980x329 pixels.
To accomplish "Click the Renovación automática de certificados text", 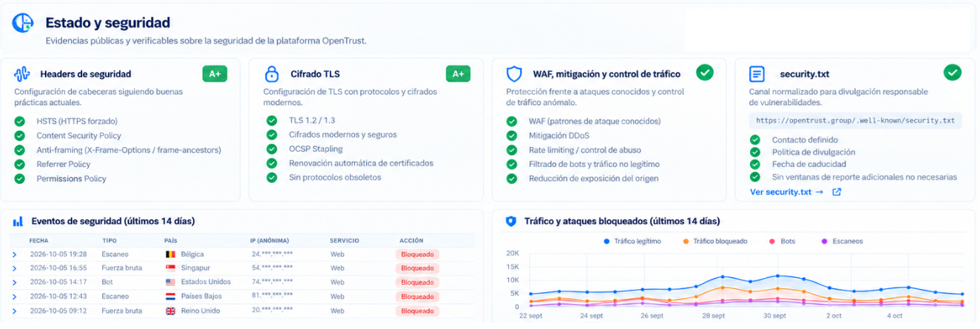I will (x=361, y=163).
